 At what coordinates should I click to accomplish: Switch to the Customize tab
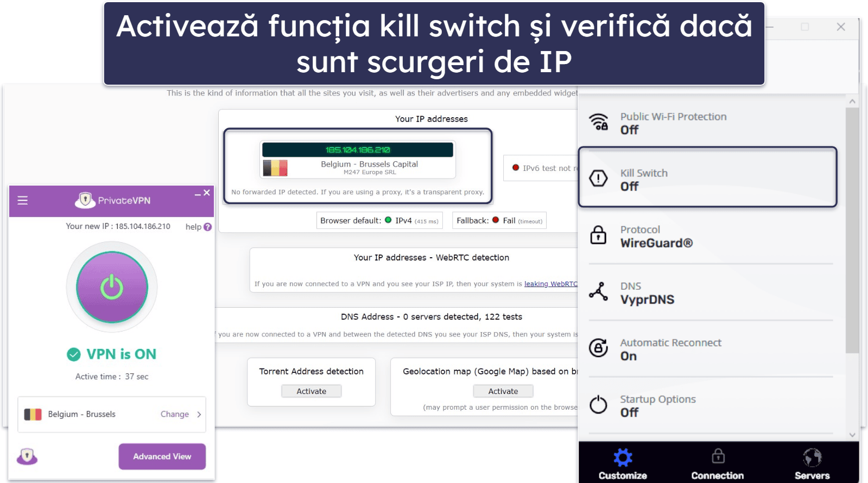(623, 464)
